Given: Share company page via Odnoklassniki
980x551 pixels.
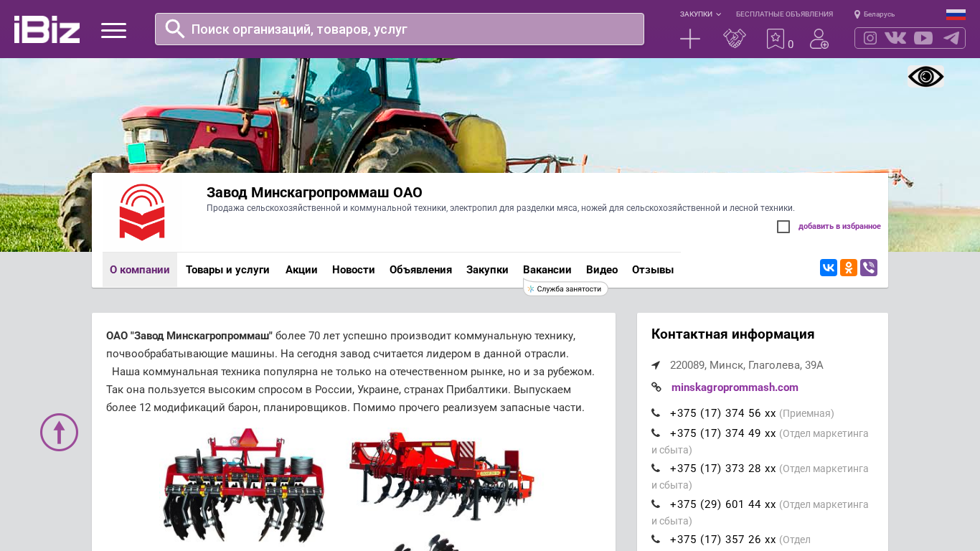Looking at the screenshot, I should point(849,268).
